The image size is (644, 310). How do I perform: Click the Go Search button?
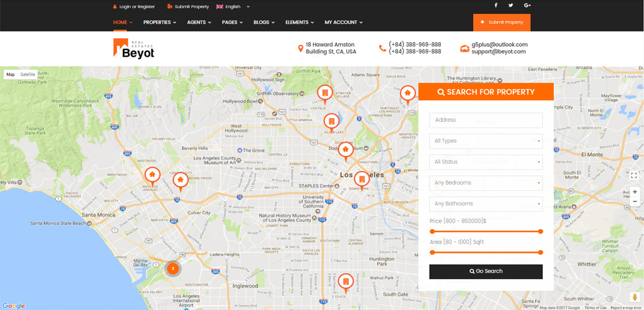click(x=486, y=271)
